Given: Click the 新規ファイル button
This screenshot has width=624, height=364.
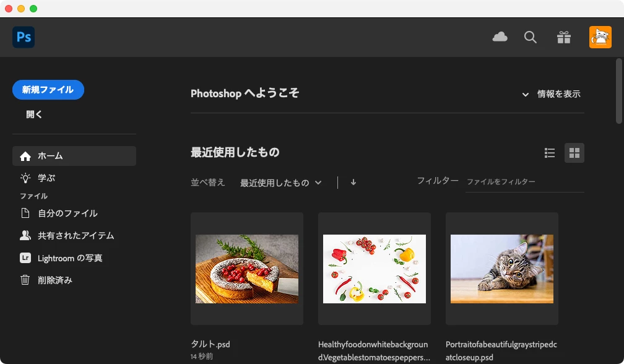Looking at the screenshot, I should pos(48,90).
